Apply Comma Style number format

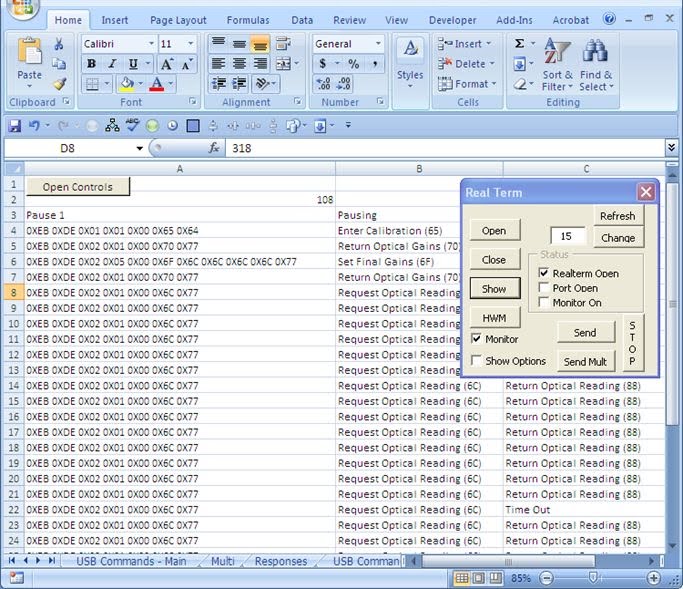click(375, 64)
